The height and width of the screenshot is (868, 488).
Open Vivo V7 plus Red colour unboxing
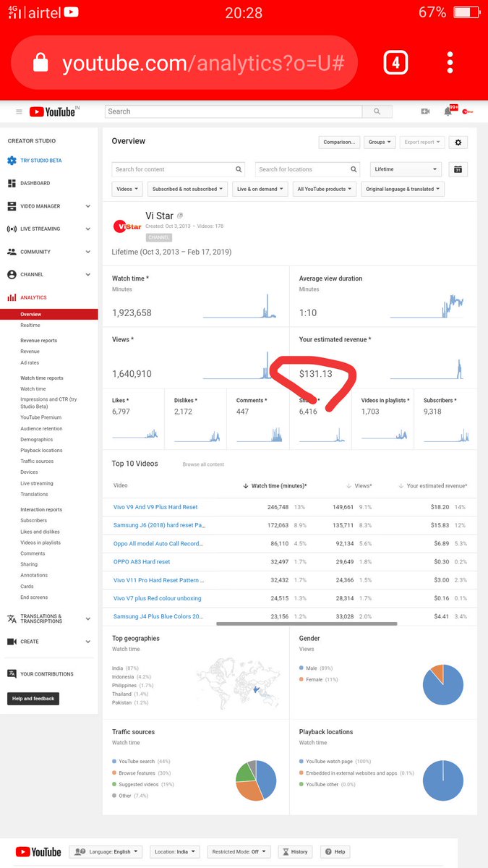[158, 598]
